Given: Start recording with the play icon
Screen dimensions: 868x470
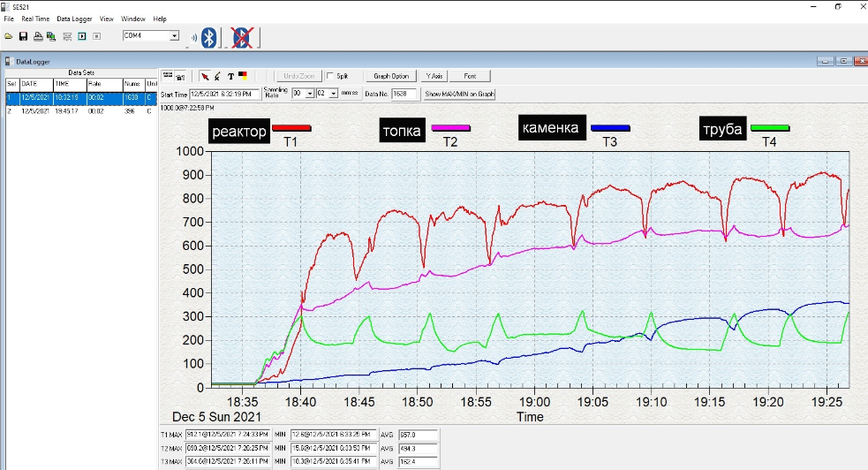Looking at the screenshot, I should pos(82,36).
